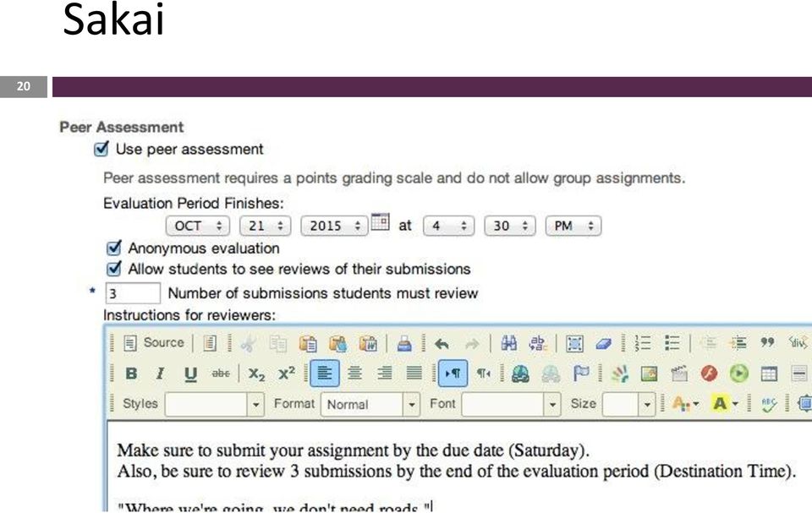812x513 pixels.
Task: Apply Superscript formatting
Action: click(287, 374)
